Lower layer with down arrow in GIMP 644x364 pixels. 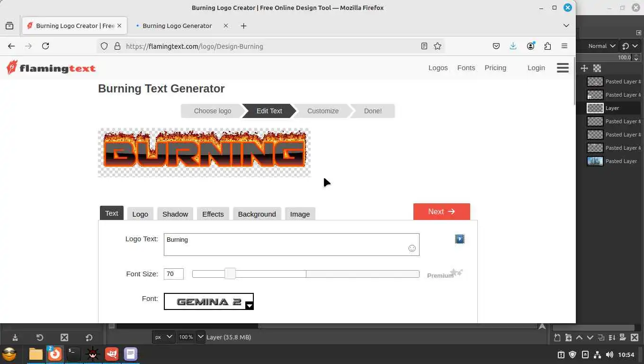[x=590, y=337]
